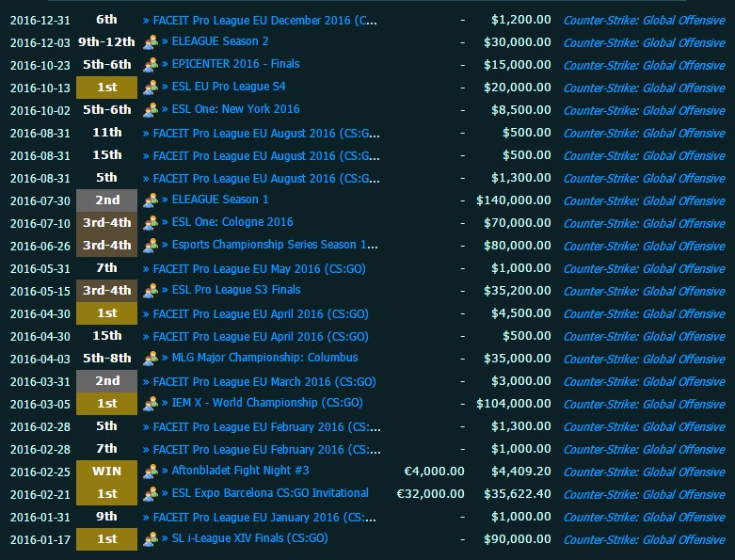The image size is (735, 560).
Task: Click the team icon by MLG Major Championship: Columbus
Action: pyautogui.click(x=151, y=358)
